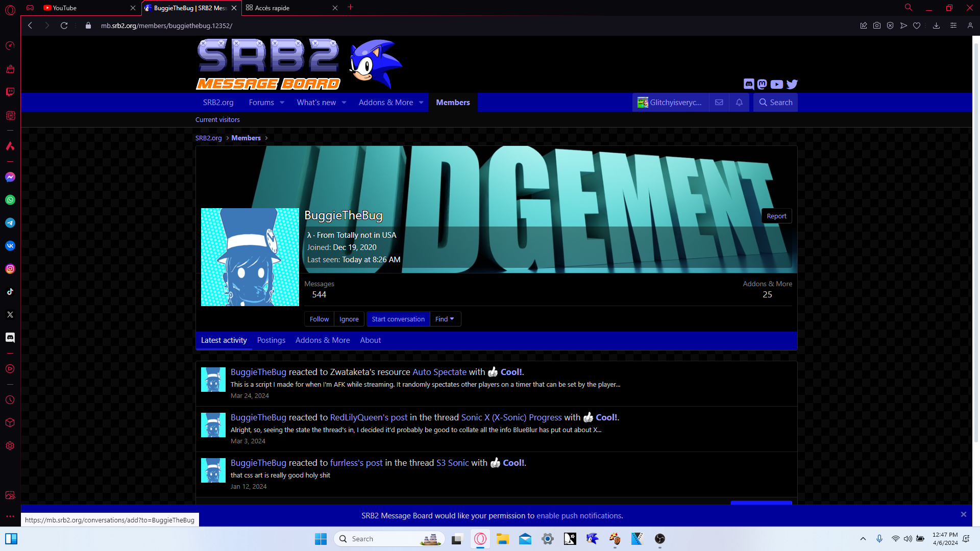Open sidebar settings gear icon
This screenshot has width=980, height=551.
(x=10, y=446)
